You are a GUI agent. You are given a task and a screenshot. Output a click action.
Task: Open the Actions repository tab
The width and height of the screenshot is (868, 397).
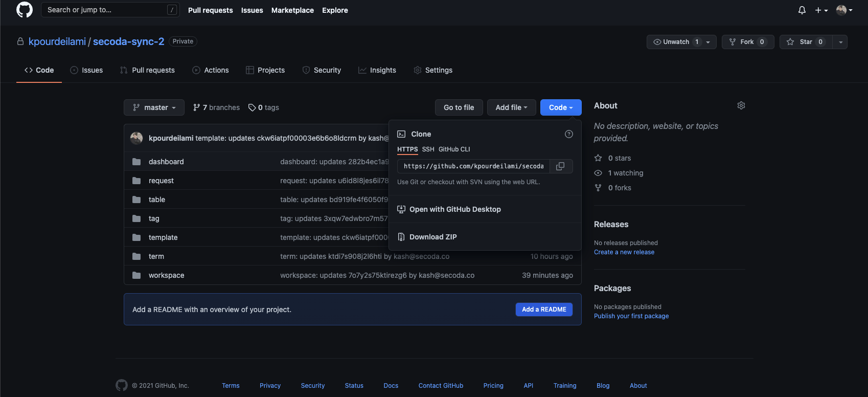click(x=211, y=70)
